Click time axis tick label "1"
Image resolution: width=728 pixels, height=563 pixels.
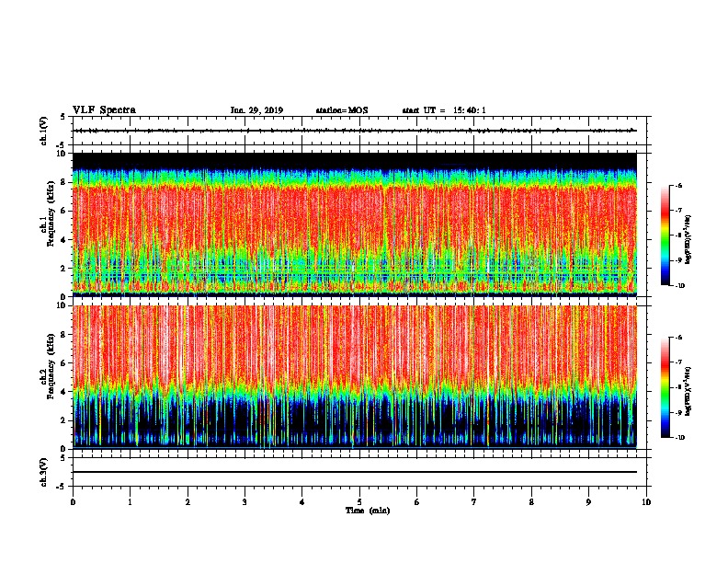tap(131, 502)
